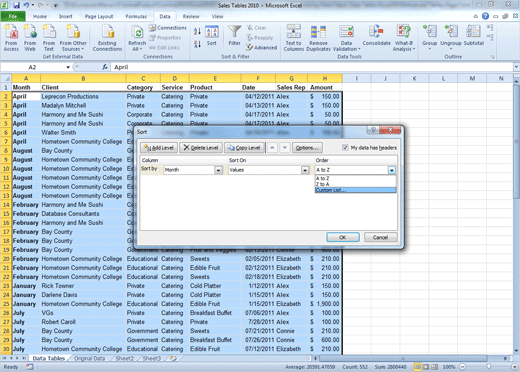This screenshot has width=520, height=372.
Task: Click the Undo icon in quick access toolbar
Action: (x=26, y=5)
